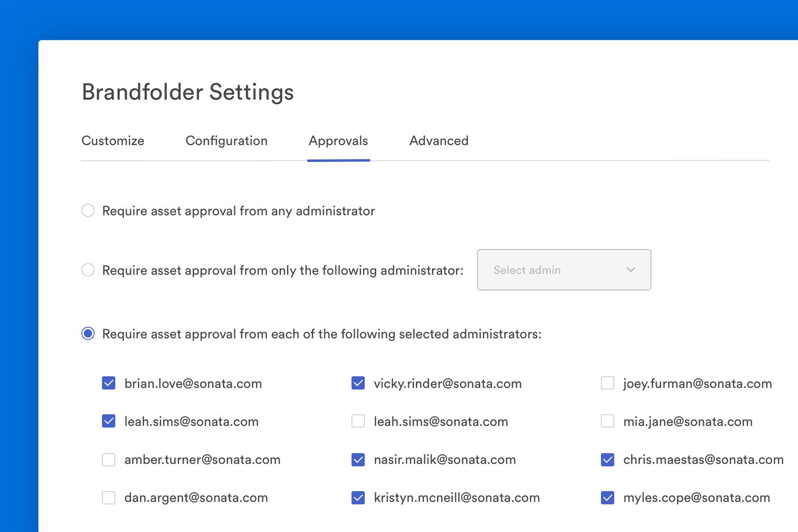
Task: Click the nasir.malik@sonata.com email text
Action: (445, 460)
